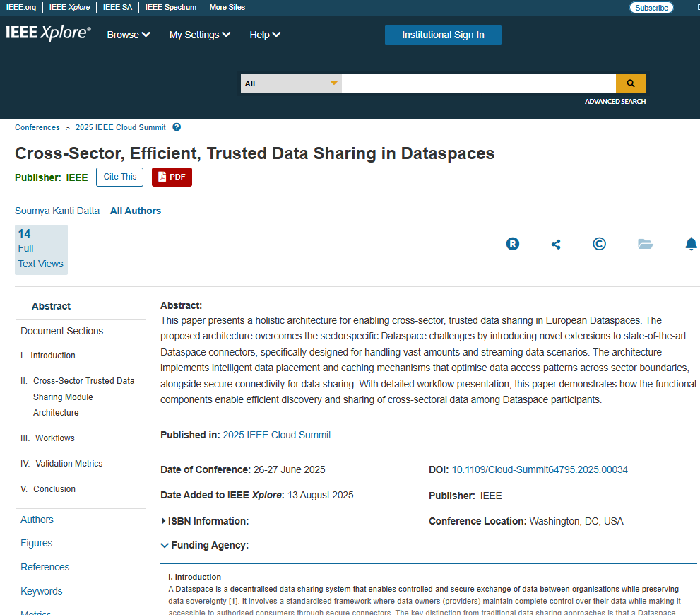
Task: Click the save to folder icon
Action: point(646,244)
